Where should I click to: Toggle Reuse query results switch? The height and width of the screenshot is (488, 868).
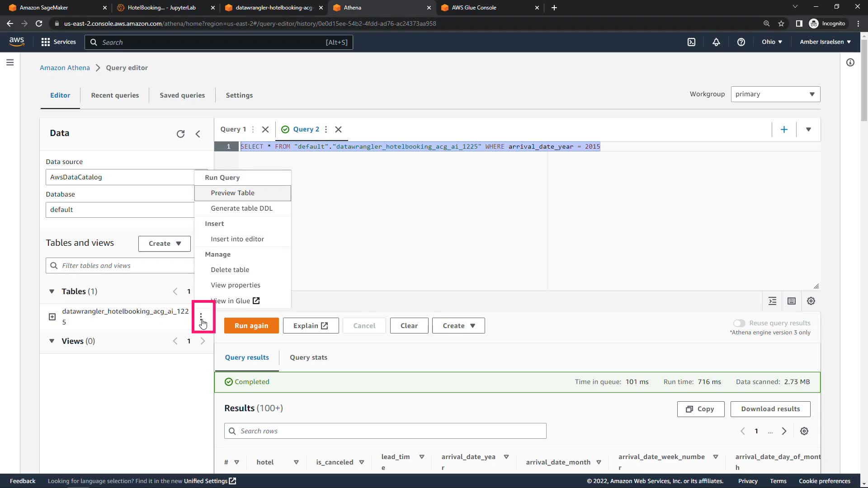point(739,323)
